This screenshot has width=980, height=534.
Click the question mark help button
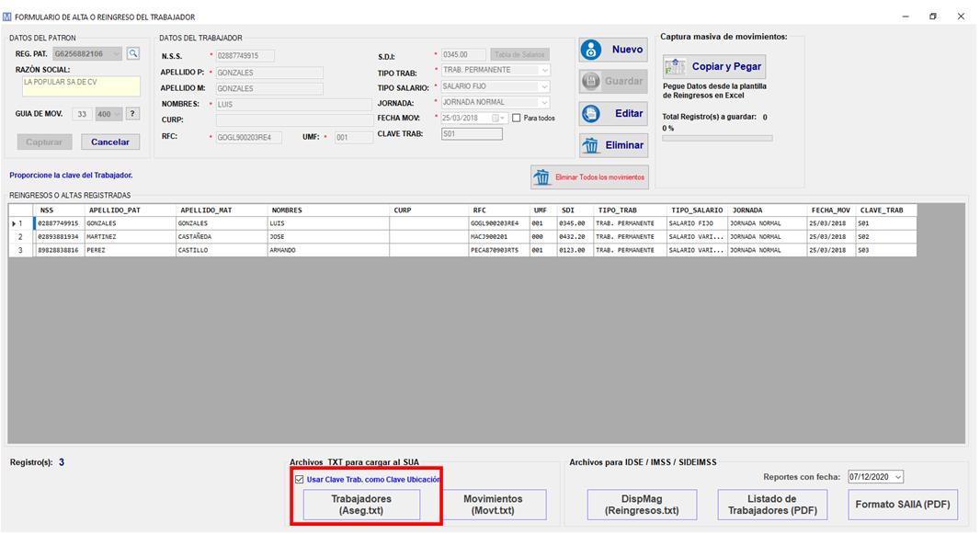pos(132,114)
